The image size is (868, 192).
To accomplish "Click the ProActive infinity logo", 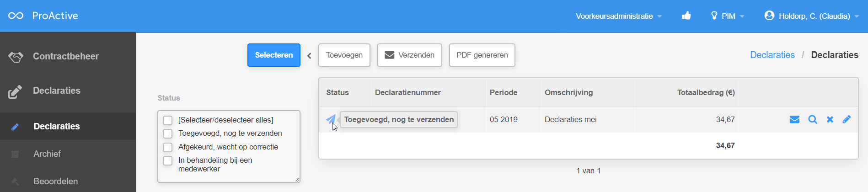I will point(16,16).
